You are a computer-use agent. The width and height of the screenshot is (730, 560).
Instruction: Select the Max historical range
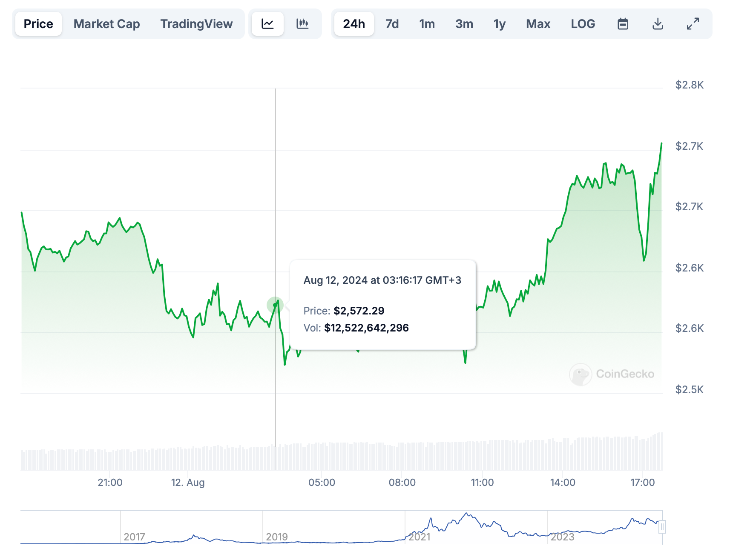pos(537,24)
